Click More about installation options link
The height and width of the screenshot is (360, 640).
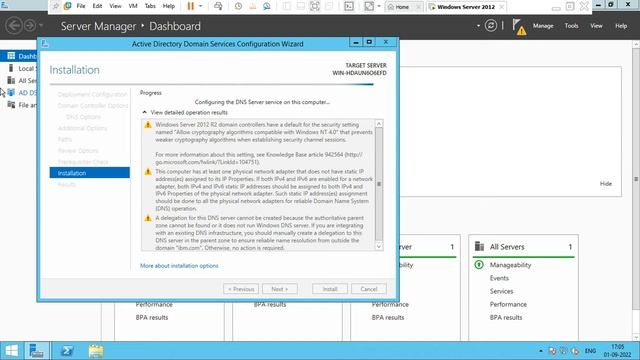click(x=179, y=266)
